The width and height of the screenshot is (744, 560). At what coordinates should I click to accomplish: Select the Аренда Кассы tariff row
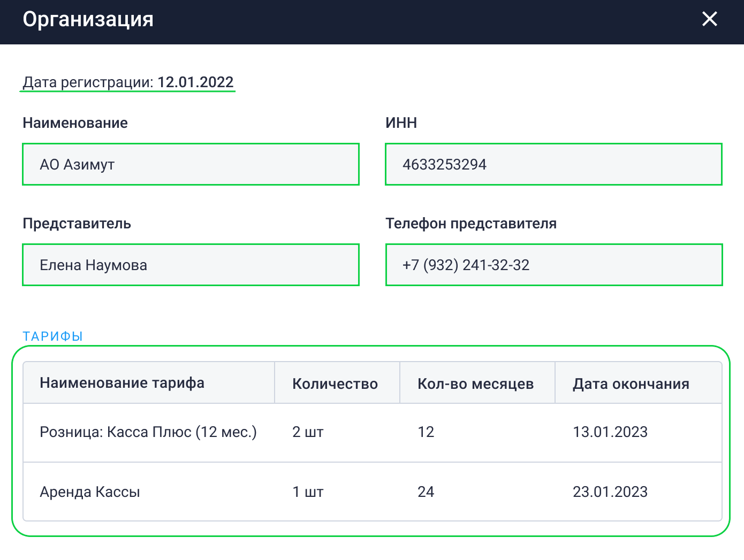[x=90, y=492]
